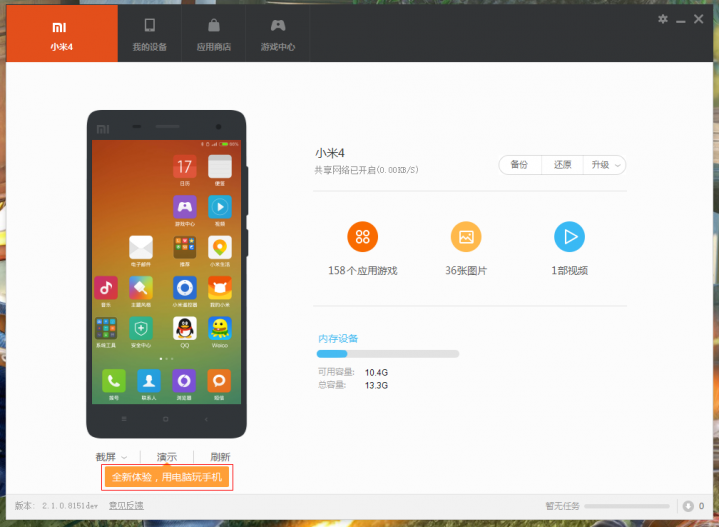Click the task counter icon at bottom right
Screen dimensions: 719x527
pyautogui.click(x=687, y=506)
